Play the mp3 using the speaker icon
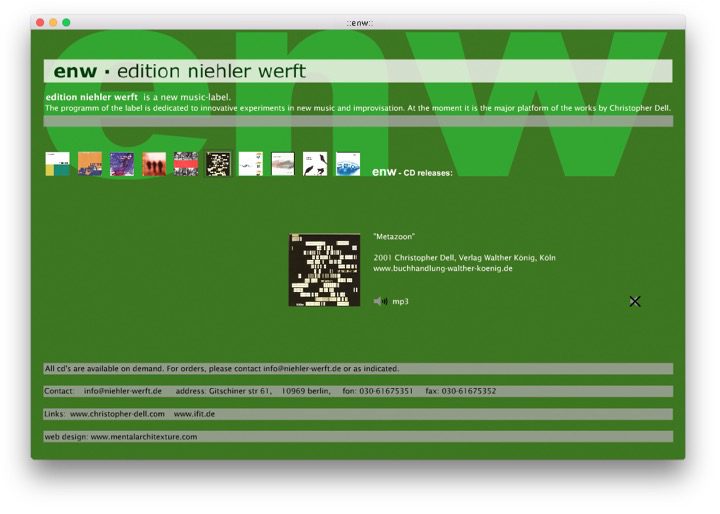This screenshot has width=720, height=514. [x=381, y=301]
